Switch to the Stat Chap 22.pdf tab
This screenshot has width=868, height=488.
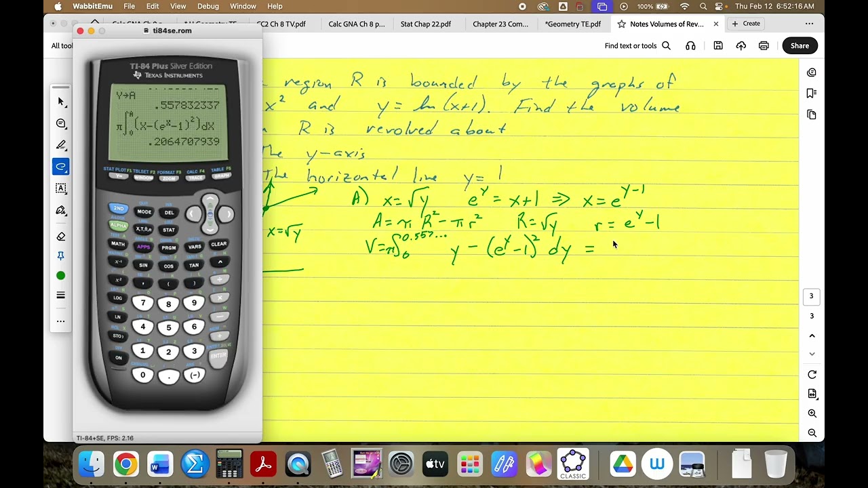pyautogui.click(x=425, y=24)
